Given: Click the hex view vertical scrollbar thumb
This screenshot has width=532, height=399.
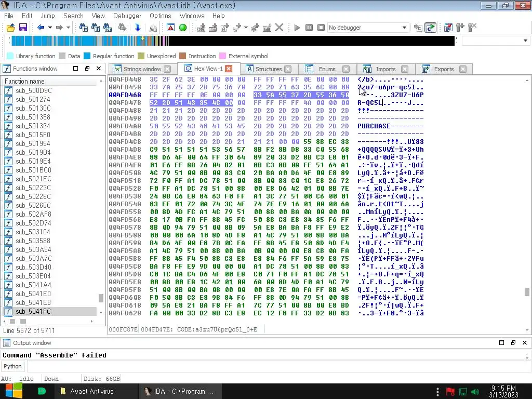Looking at the screenshot, I should point(527,292).
